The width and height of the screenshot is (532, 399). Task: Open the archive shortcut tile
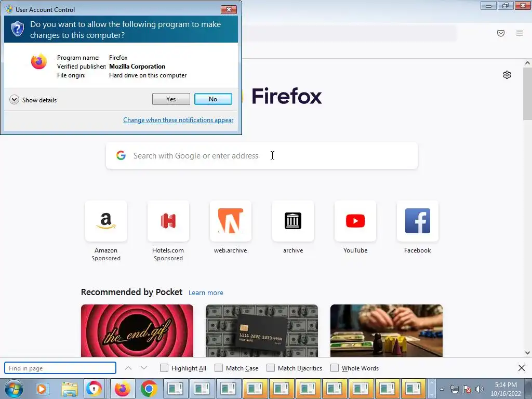pyautogui.click(x=293, y=221)
